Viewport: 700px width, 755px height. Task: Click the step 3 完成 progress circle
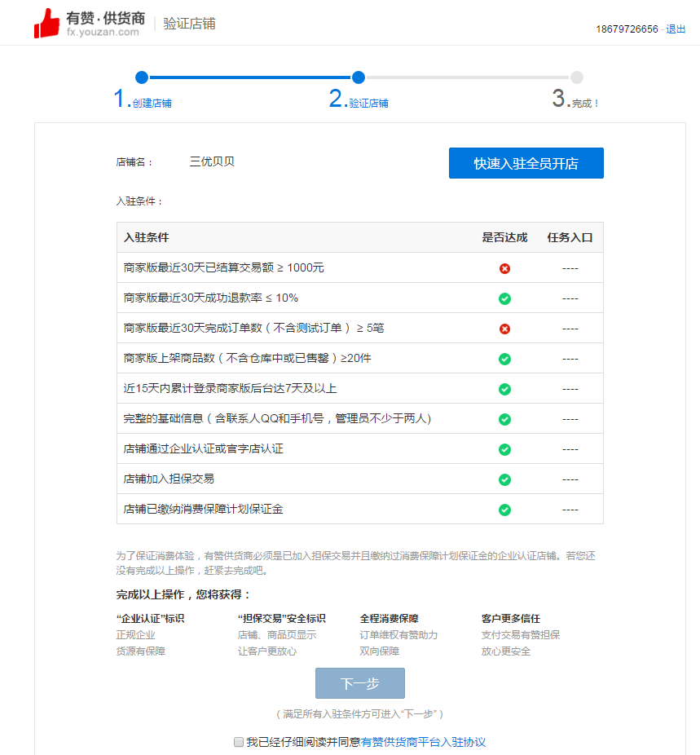577,77
